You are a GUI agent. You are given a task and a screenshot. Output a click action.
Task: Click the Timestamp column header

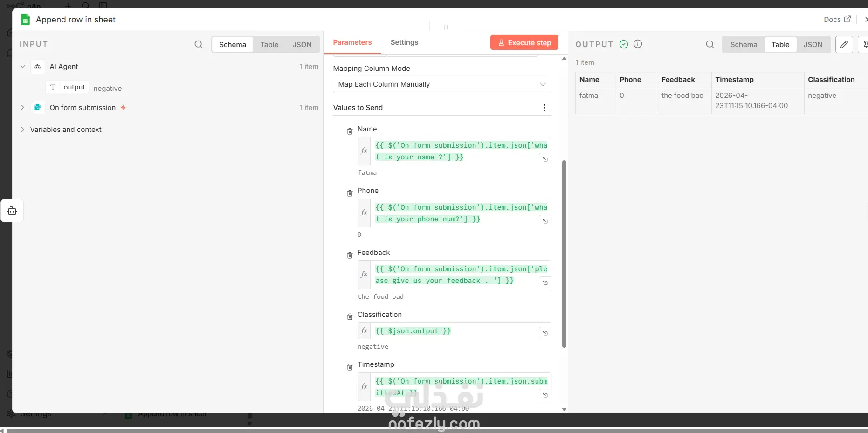(758, 80)
